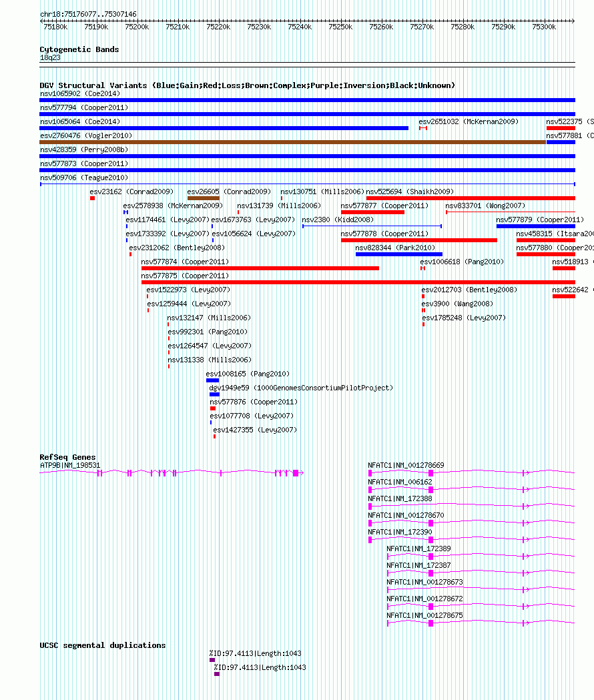Click esv2012703 (Bentley2008) label
The height and width of the screenshot is (700, 594).
pyautogui.click(x=469, y=290)
